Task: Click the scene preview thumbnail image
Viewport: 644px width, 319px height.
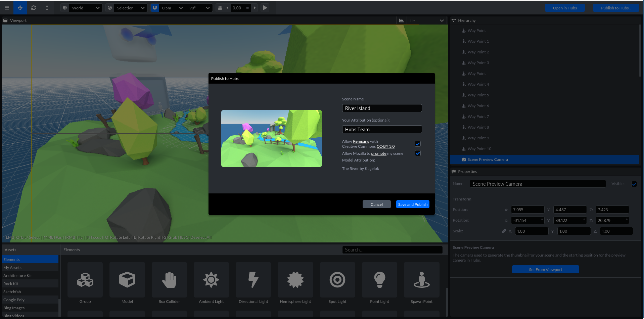Action: 271,138
